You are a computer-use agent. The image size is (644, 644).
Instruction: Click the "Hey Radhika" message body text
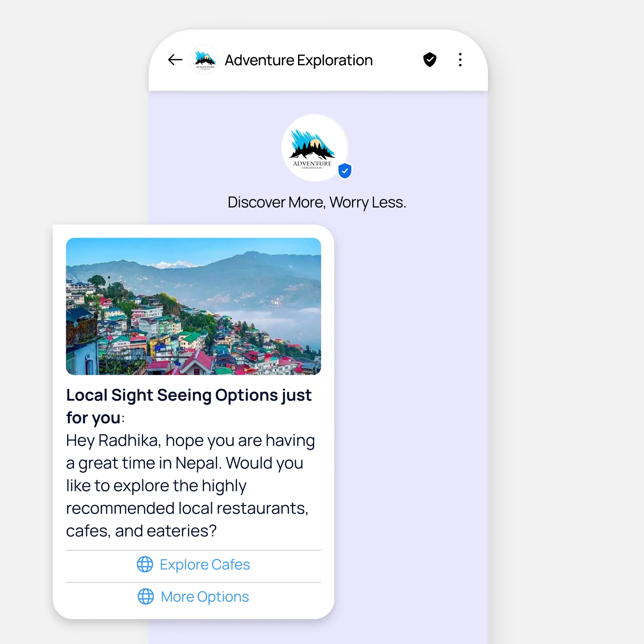coord(190,486)
